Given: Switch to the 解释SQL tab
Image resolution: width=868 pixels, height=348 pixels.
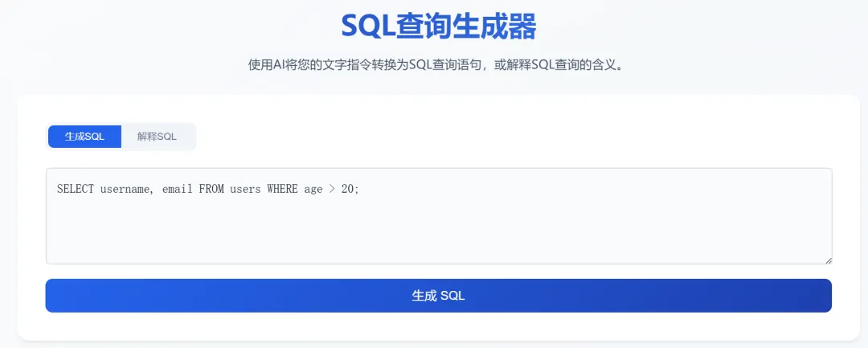Looking at the screenshot, I should (x=157, y=137).
